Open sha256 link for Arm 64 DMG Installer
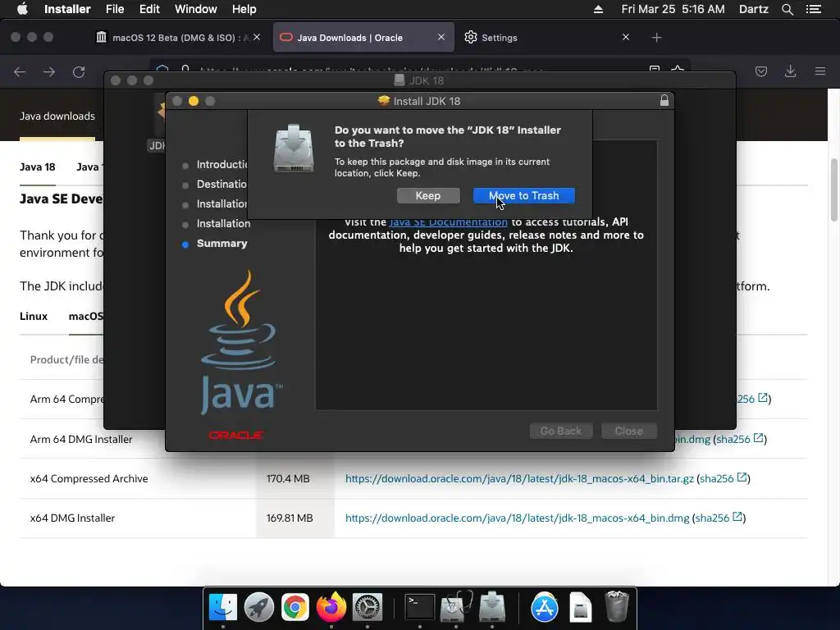Viewport: 840px width, 630px height. click(x=739, y=439)
